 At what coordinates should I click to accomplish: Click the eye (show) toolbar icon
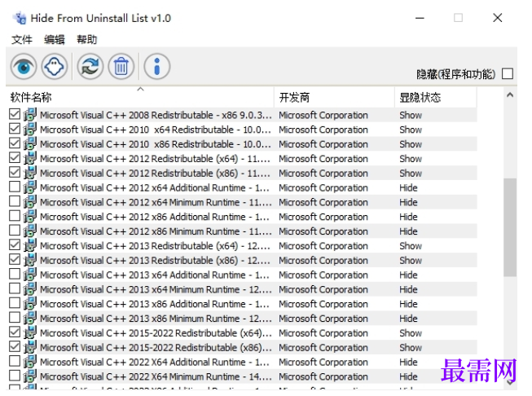click(24, 67)
